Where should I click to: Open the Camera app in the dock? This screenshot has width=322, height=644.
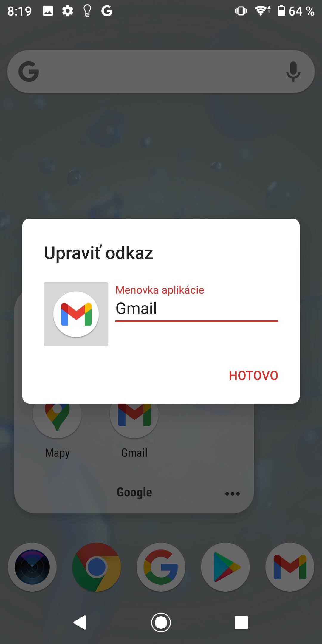[32, 567]
